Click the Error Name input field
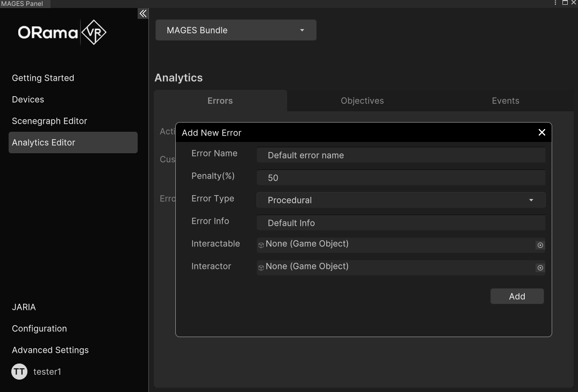The height and width of the screenshot is (392, 578). [401, 155]
